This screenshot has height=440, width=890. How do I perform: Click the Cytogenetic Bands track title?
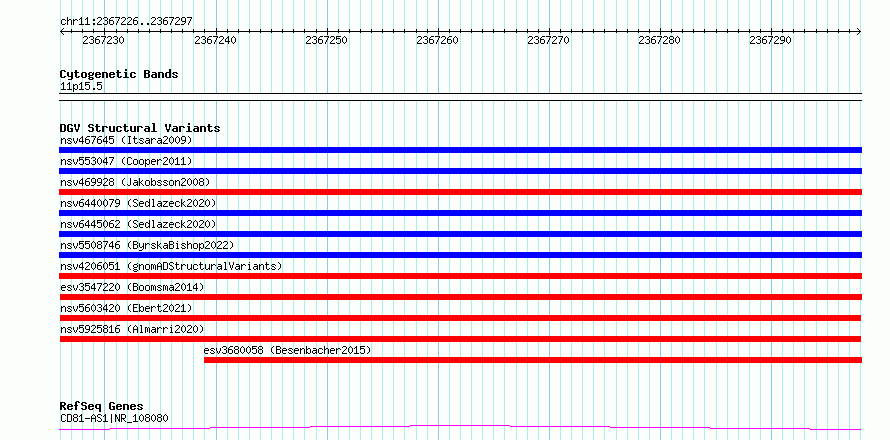point(119,74)
